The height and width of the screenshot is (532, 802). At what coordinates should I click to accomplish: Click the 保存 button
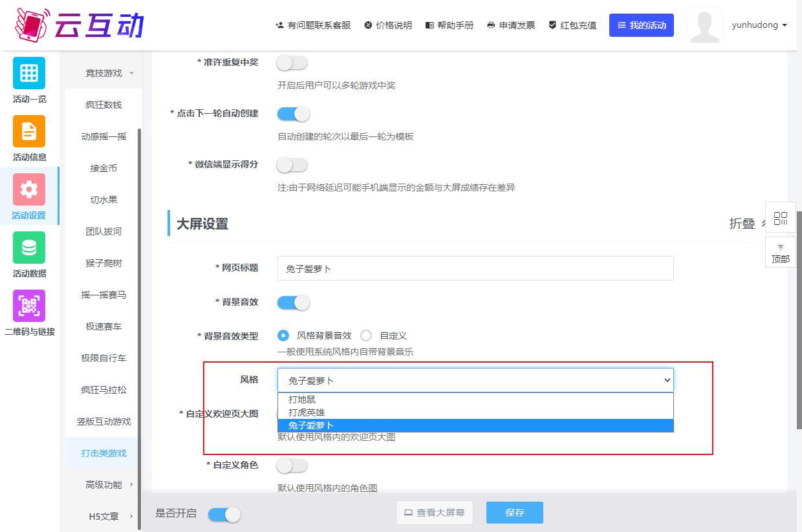[514, 513]
